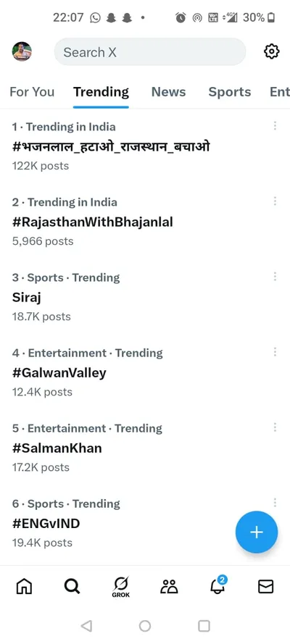Switch to the For You tab

(x=32, y=92)
